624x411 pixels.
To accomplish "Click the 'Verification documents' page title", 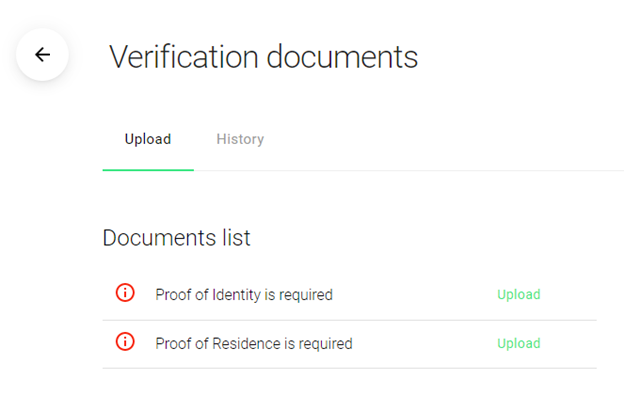I will tap(263, 56).
